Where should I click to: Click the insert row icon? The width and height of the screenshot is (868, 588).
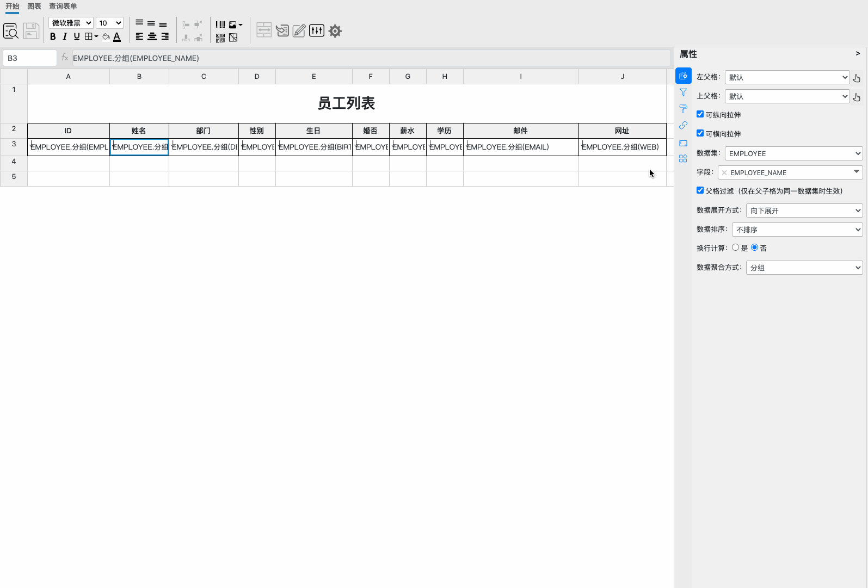point(186,24)
